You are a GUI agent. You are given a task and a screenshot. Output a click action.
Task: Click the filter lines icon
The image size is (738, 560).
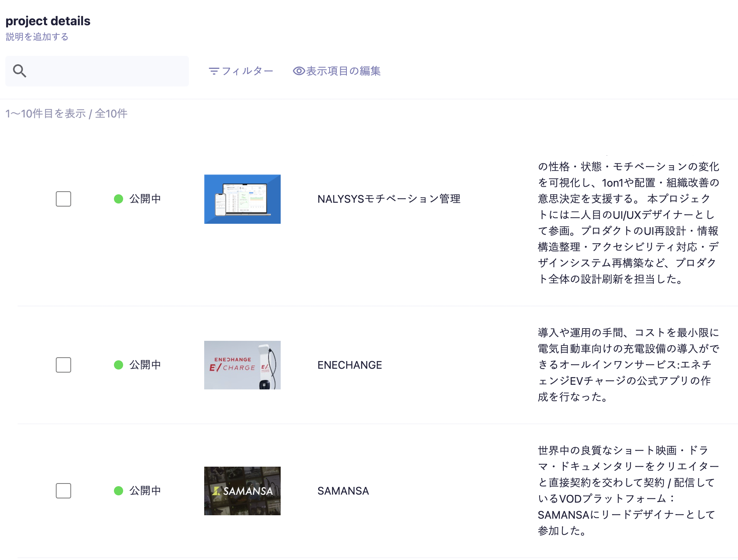pyautogui.click(x=214, y=71)
